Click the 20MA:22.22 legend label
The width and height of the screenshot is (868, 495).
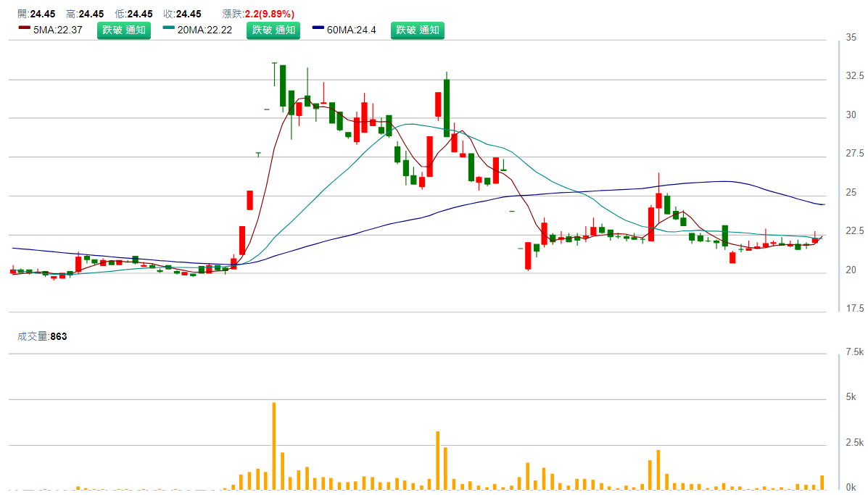(205, 30)
